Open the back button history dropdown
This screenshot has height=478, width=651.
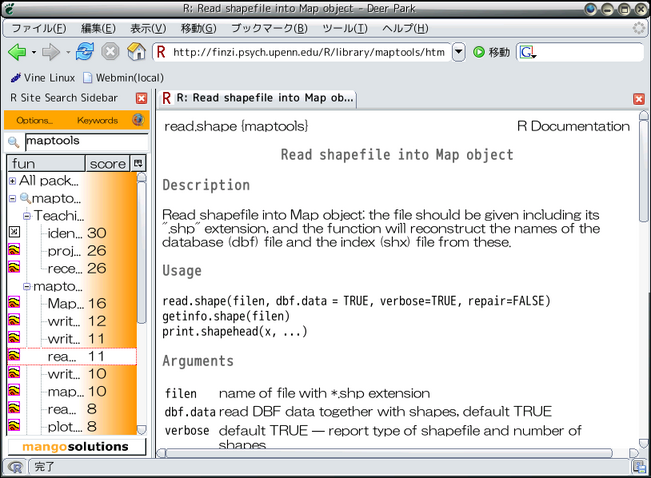point(34,52)
